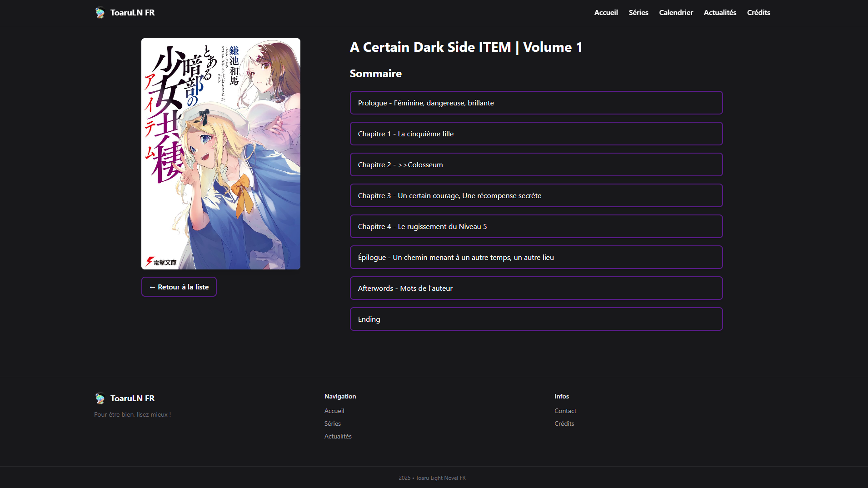The height and width of the screenshot is (488, 868).
Task: Open Afterwords - Mots de l'auteur
Action: pos(536,288)
